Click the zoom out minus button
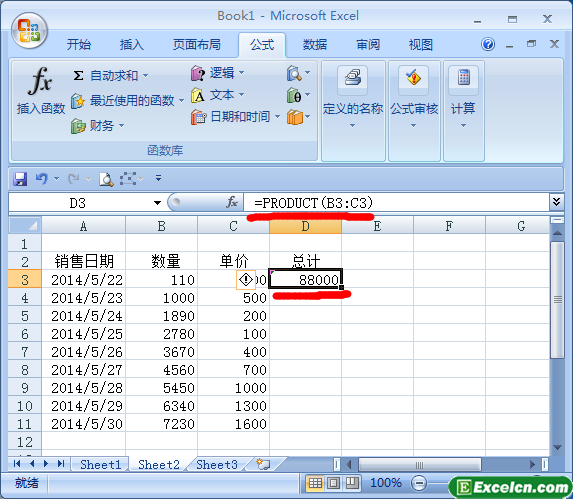573x499 pixels. click(419, 483)
